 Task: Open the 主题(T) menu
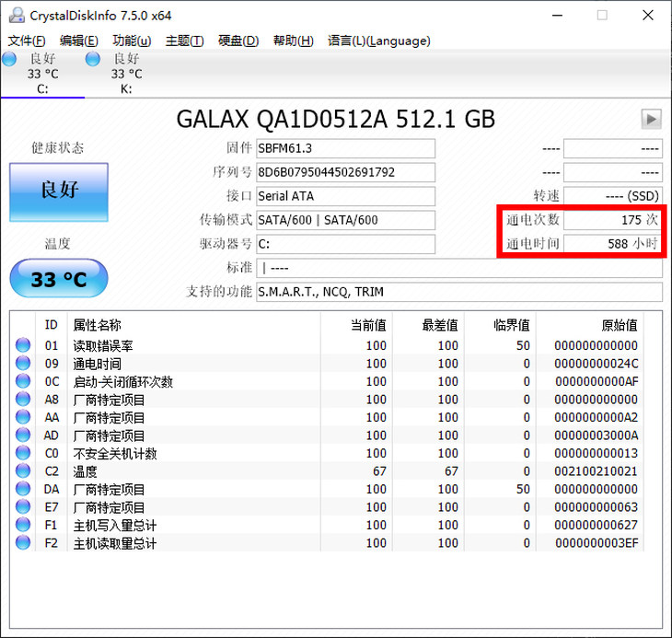(x=185, y=41)
